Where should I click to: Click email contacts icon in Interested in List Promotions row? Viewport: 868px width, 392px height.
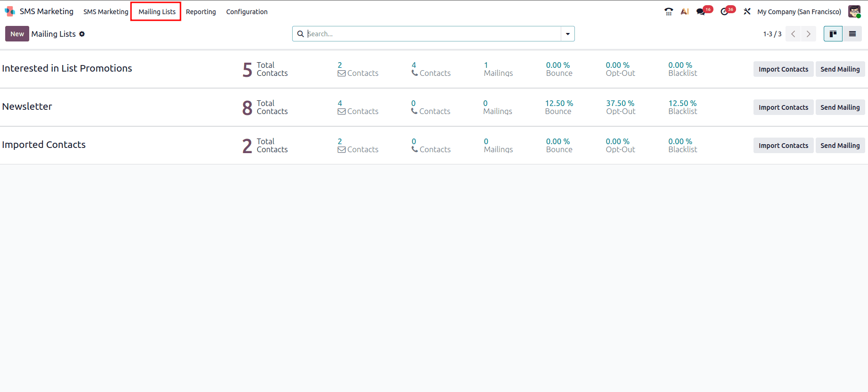(342, 73)
